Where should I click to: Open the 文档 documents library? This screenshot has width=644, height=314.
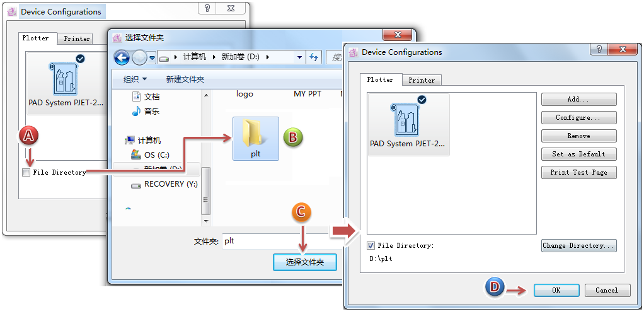click(x=151, y=96)
